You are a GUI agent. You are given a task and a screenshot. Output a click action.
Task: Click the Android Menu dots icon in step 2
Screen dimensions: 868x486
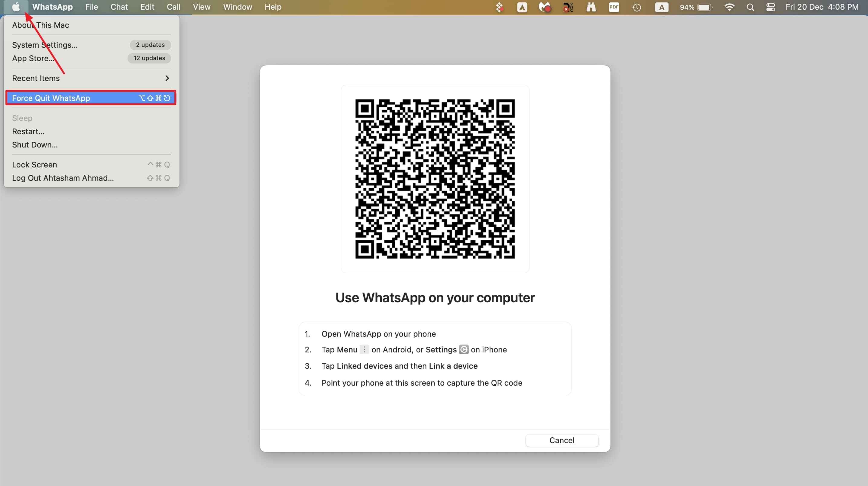point(364,349)
